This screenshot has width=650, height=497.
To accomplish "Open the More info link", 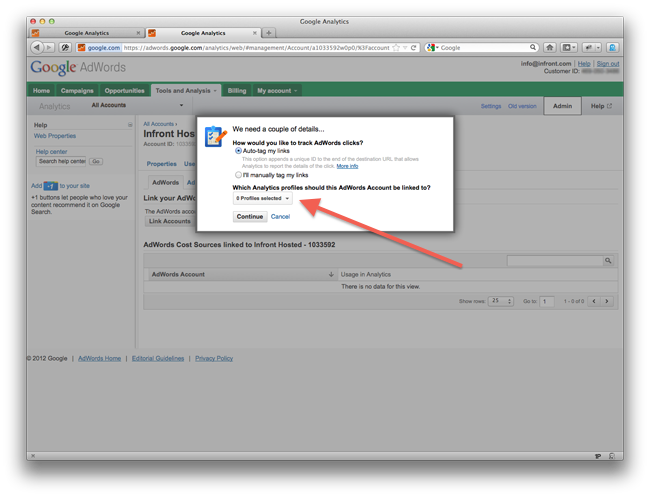I will [347, 165].
